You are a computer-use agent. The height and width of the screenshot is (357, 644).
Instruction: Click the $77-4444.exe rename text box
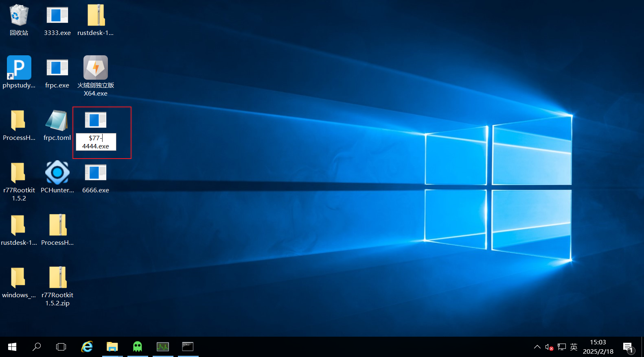(x=96, y=142)
